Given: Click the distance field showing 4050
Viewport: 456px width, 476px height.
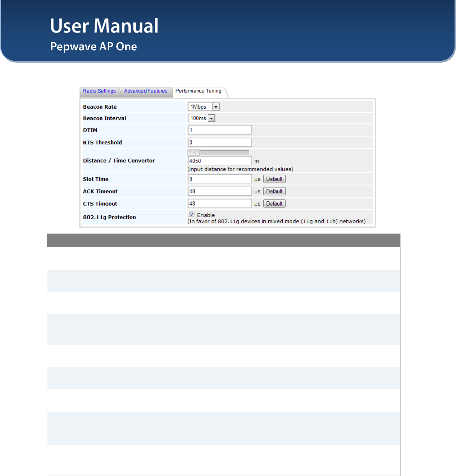Looking at the screenshot, I should [x=220, y=161].
